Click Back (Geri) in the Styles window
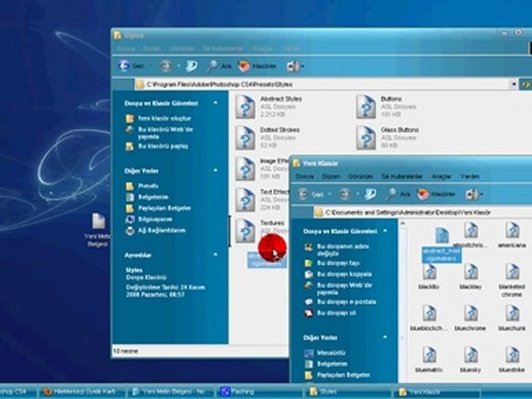 [x=131, y=66]
